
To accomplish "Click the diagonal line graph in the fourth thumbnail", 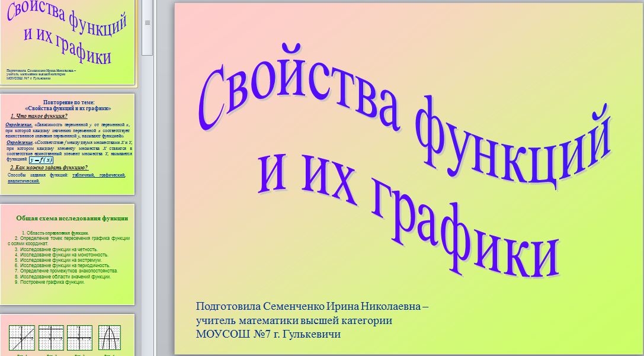I will pyautogui.click(x=22, y=338).
